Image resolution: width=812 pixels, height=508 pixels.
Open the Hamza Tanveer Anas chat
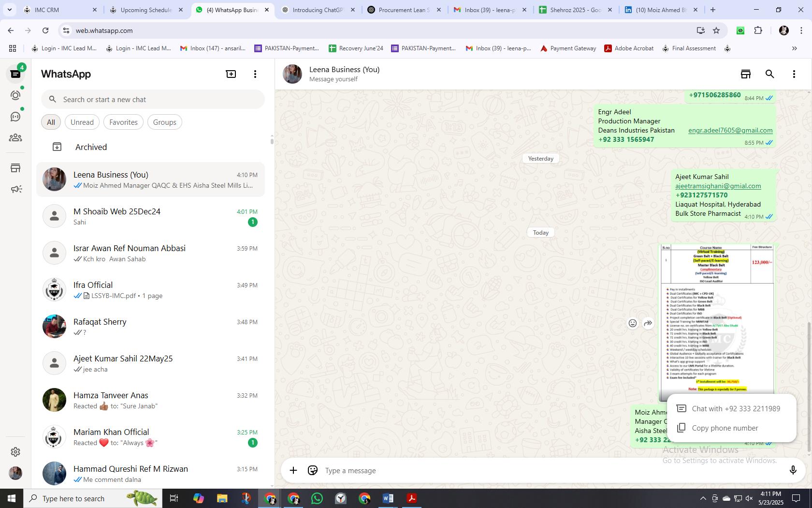click(151, 400)
